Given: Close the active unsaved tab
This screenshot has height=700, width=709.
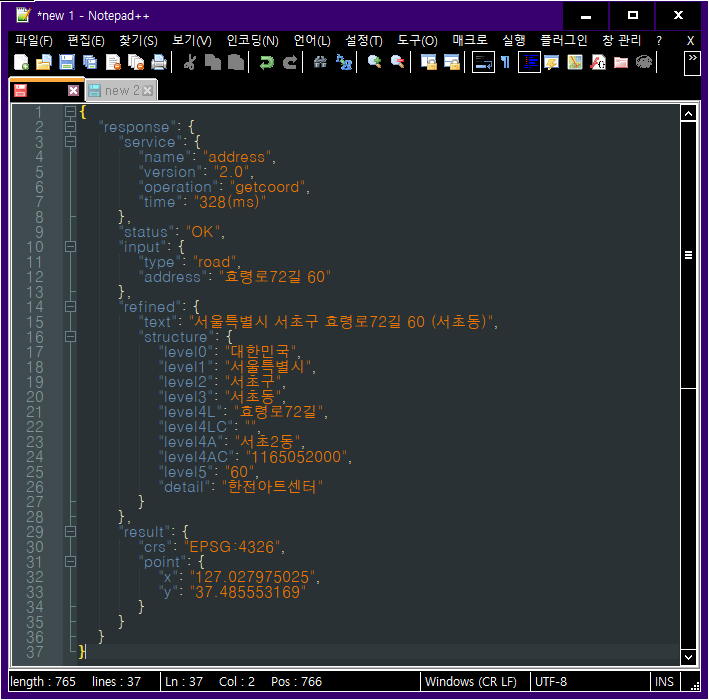Looking at the screenshot, I should click(73, 90).
